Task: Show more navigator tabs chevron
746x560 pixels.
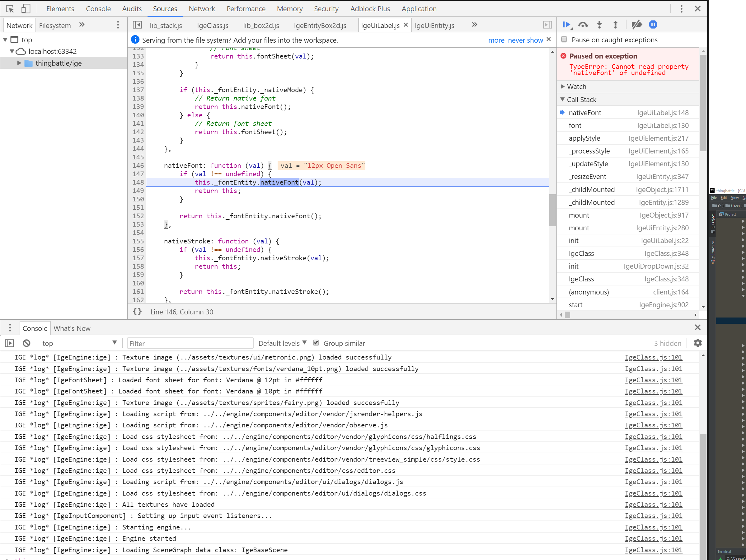Action: pos(82,25)
